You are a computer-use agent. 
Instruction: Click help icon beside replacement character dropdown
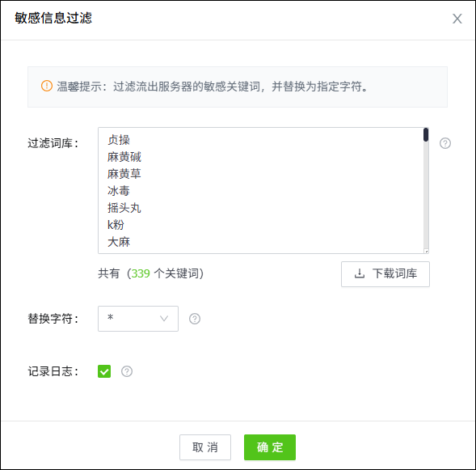pos(195,319)
